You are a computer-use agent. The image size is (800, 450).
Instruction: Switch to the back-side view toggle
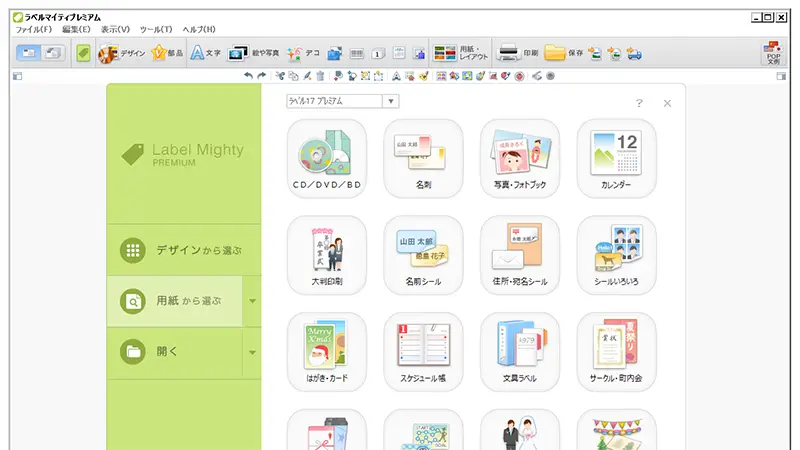(x=53, y=53)
